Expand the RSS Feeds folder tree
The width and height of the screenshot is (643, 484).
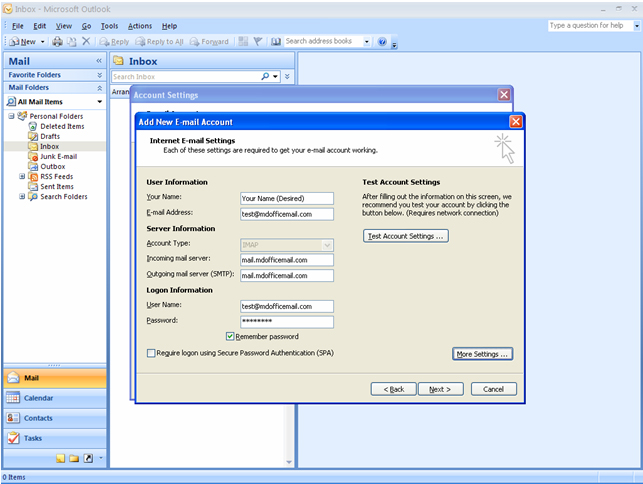click(x=22, y=176)
